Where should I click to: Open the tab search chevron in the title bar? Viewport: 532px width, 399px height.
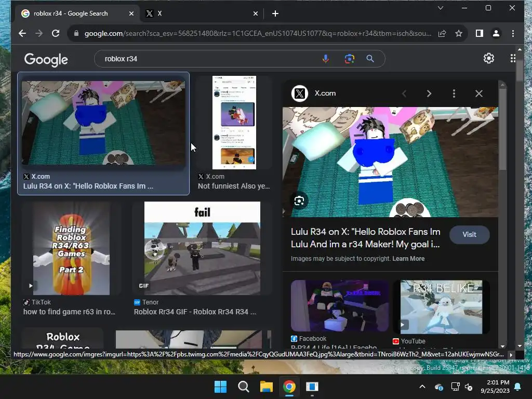[441, 8]
